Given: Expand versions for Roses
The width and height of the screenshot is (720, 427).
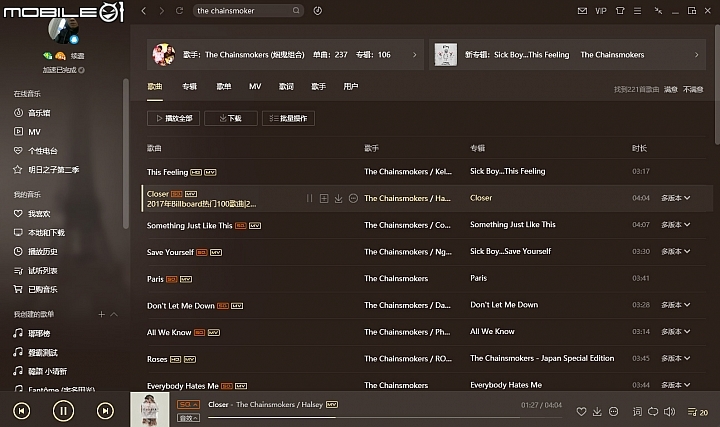Looking at the screenshot, I should pos(675,358).
